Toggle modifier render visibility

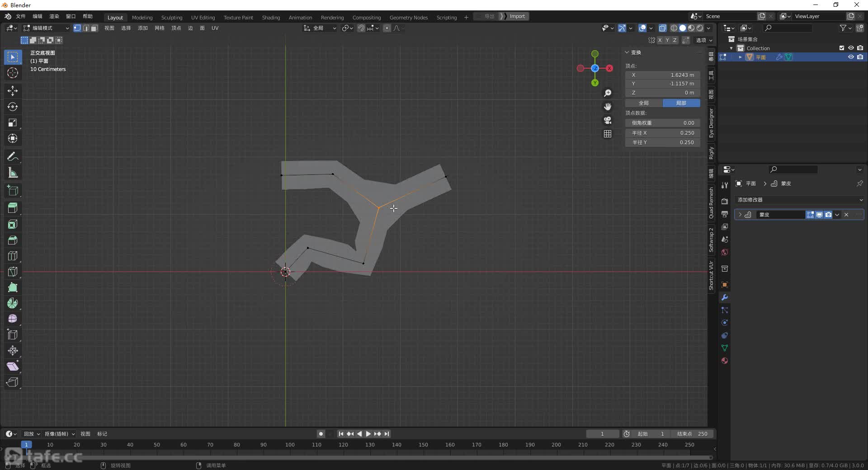[x=828, y=215]
